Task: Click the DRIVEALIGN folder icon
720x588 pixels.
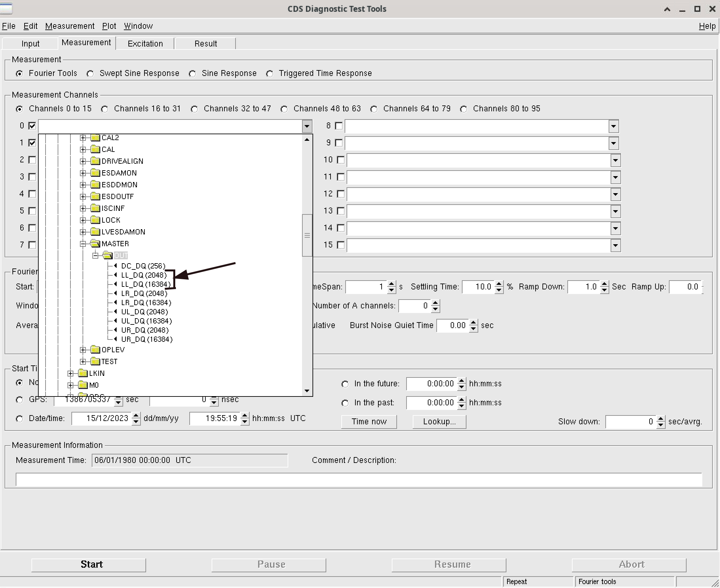Action: [95, 161]
